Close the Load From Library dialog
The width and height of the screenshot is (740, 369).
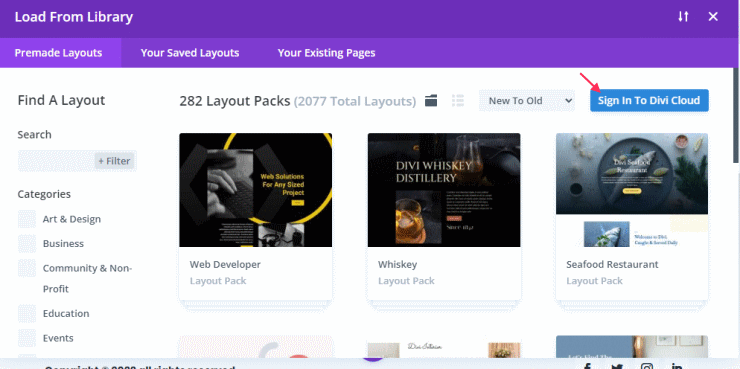[713, 17]
